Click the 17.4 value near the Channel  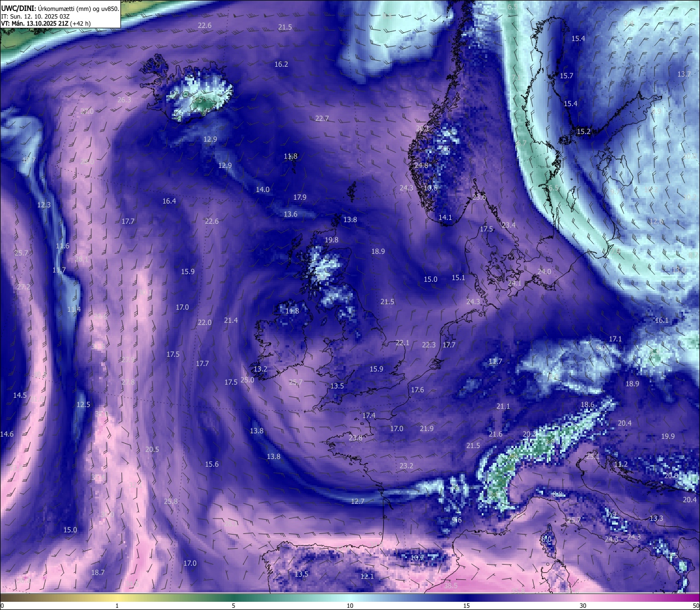[x=369, y=415]
